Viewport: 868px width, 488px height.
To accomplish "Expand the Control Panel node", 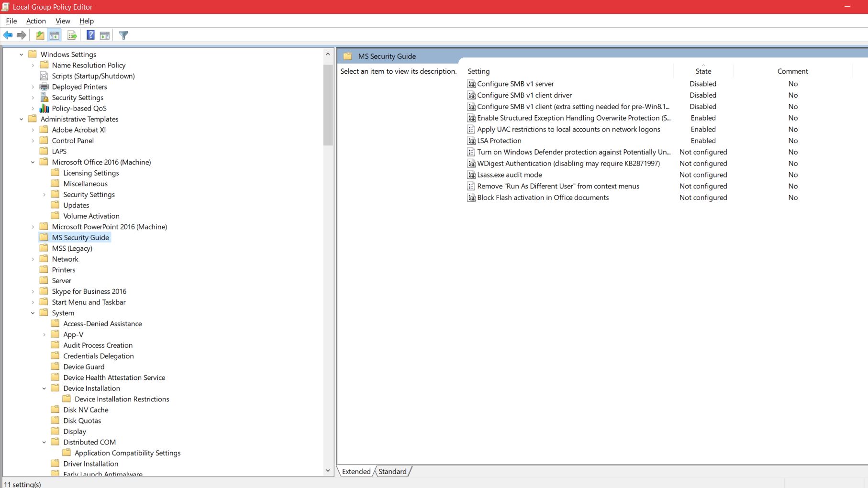I will (33, 141).
